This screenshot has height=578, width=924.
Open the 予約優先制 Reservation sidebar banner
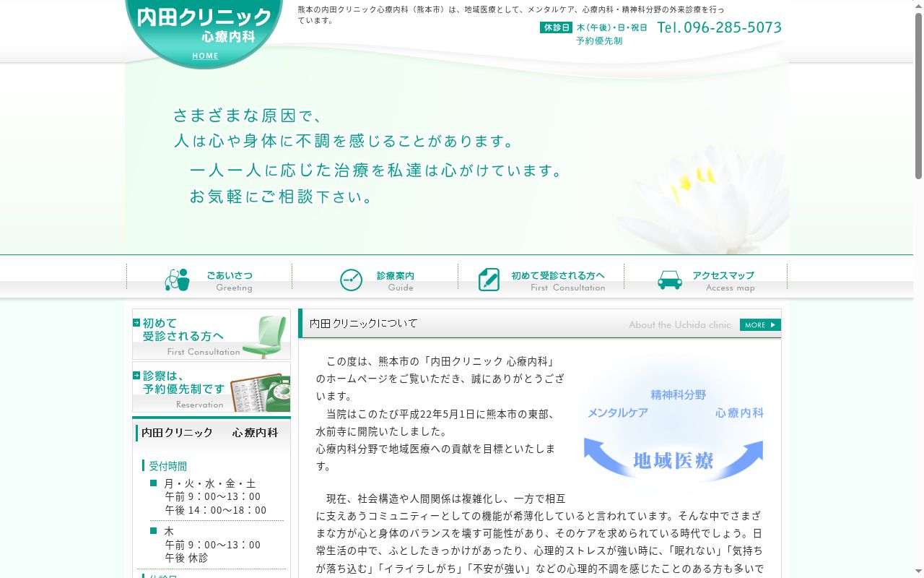[x=212, y=387]
